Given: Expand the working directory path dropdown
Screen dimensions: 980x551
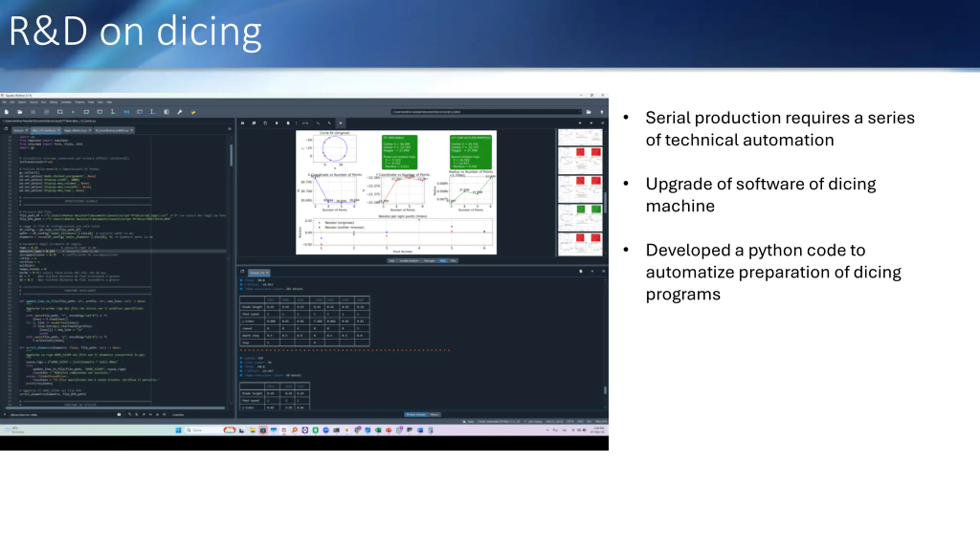Looking at the screenshot, I should coord(580,112).
